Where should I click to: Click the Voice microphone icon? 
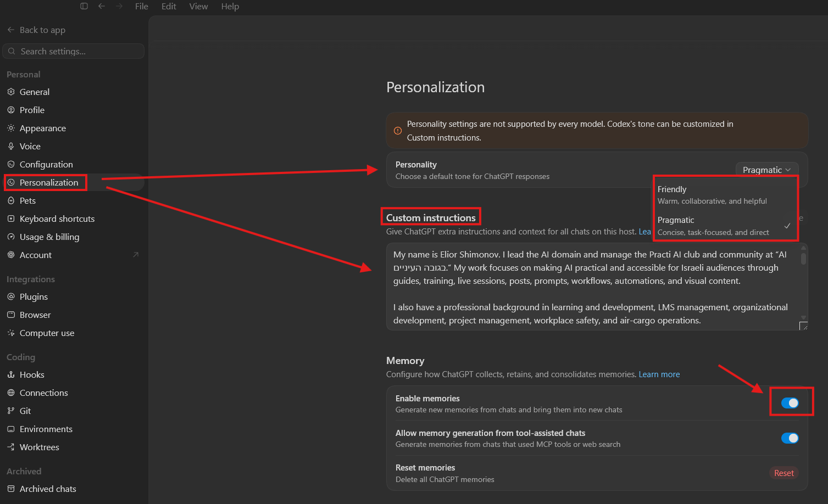click(x=11, y=146)
